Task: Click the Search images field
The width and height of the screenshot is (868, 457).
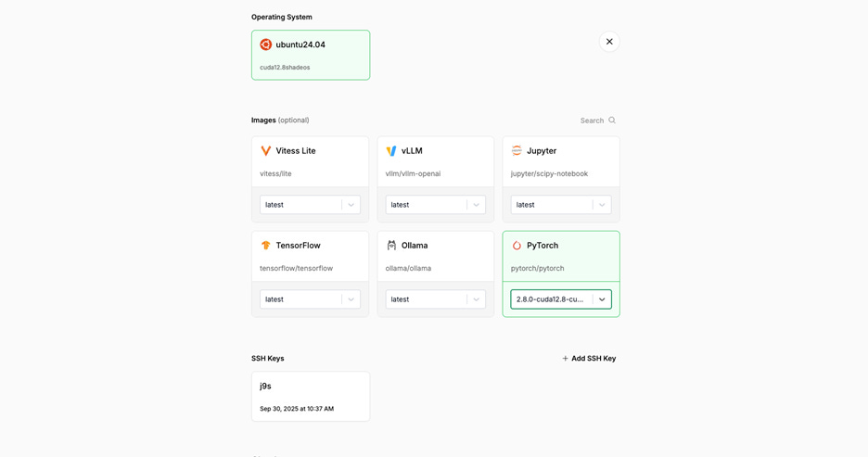Action: [598, 121]
